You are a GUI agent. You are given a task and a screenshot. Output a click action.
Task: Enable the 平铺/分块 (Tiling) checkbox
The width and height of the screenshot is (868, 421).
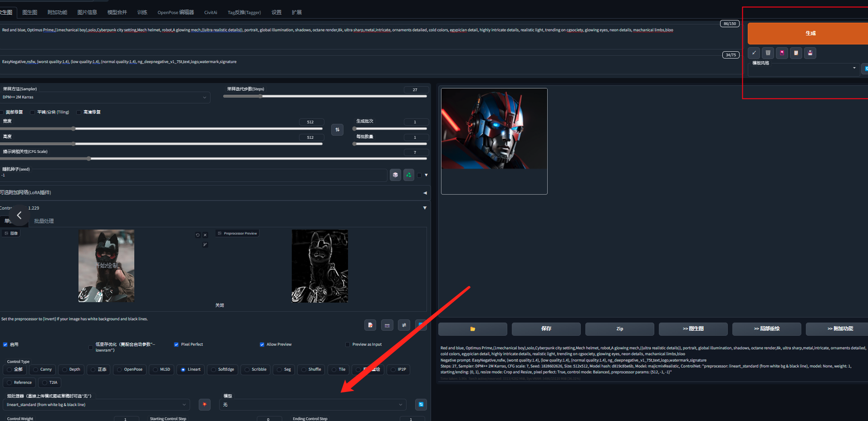32,113
